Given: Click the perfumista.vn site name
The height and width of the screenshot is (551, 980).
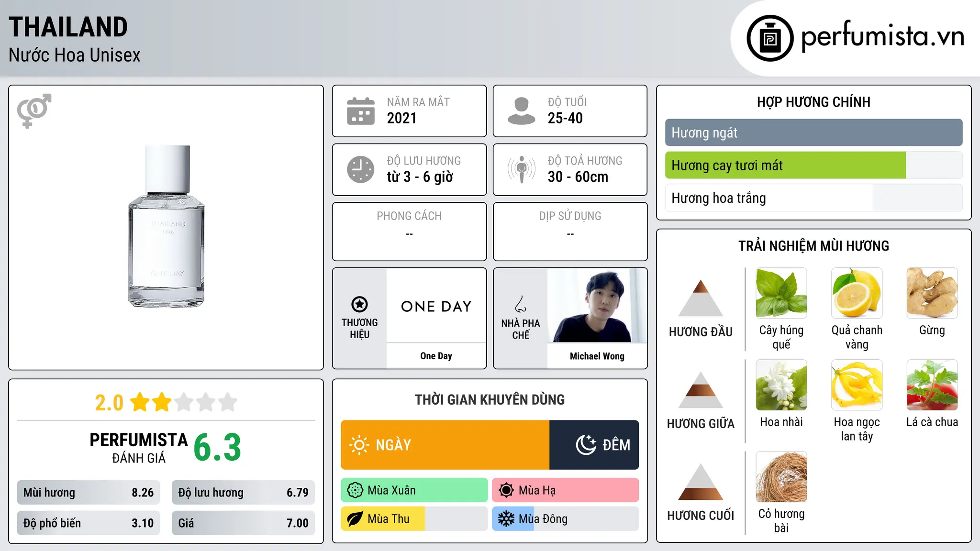Looking at the screenshot, I should point(883,37).
